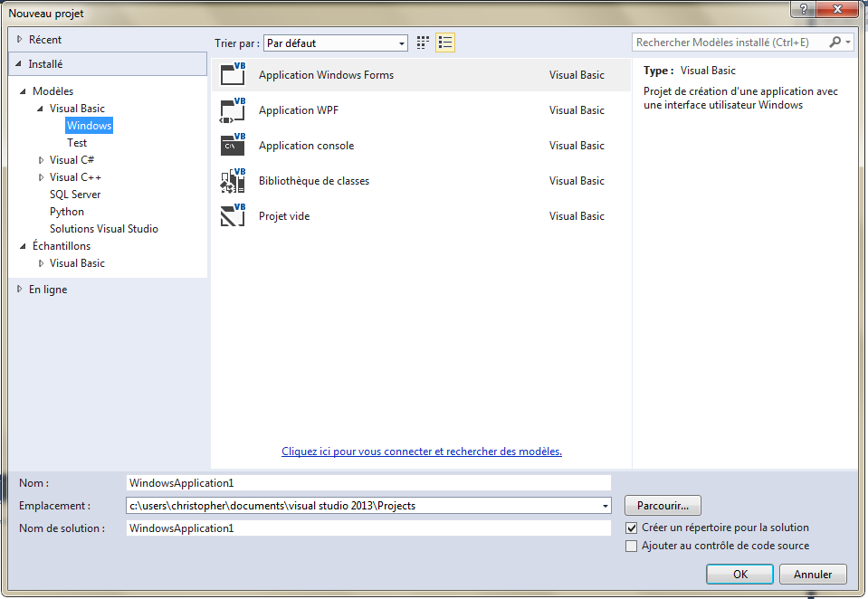Select the Visual C++ tree label

75,177
